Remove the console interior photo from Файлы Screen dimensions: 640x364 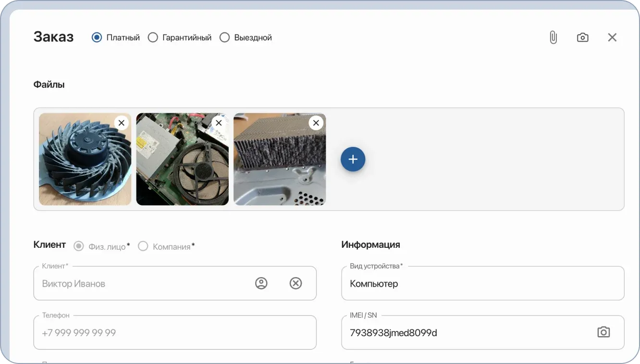[x=219, y=122]
